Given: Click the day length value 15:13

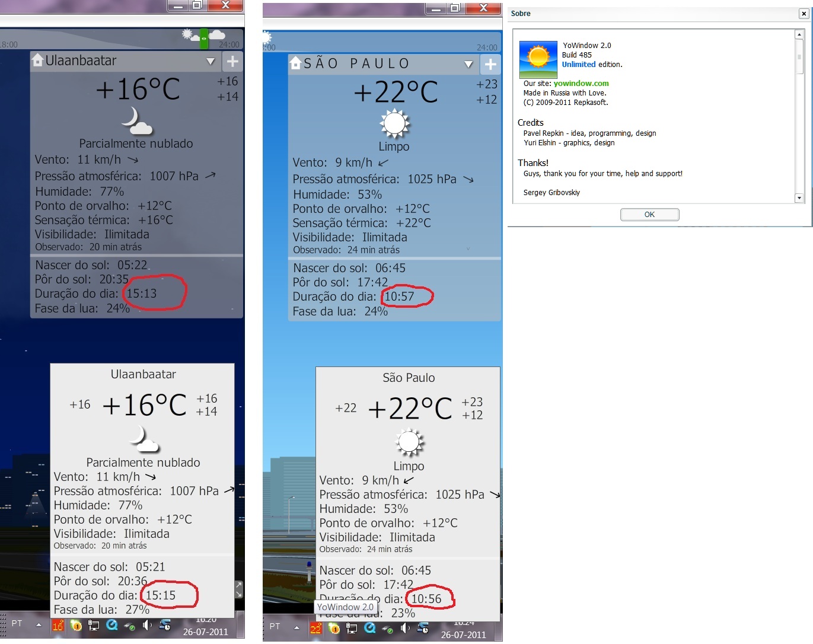Looking at the screenshot, I should (x=142, y=294).
